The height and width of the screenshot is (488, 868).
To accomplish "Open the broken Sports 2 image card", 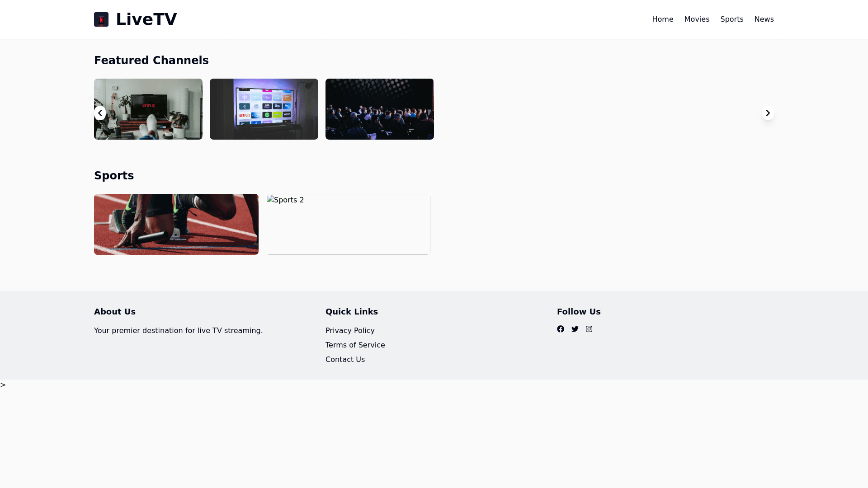I will [348, 224].
